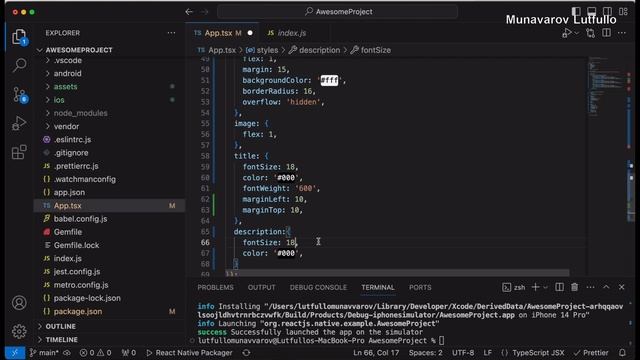Open the editor more actions menu
The width and height of the screenshot is (640, 360).
point(622,33)
